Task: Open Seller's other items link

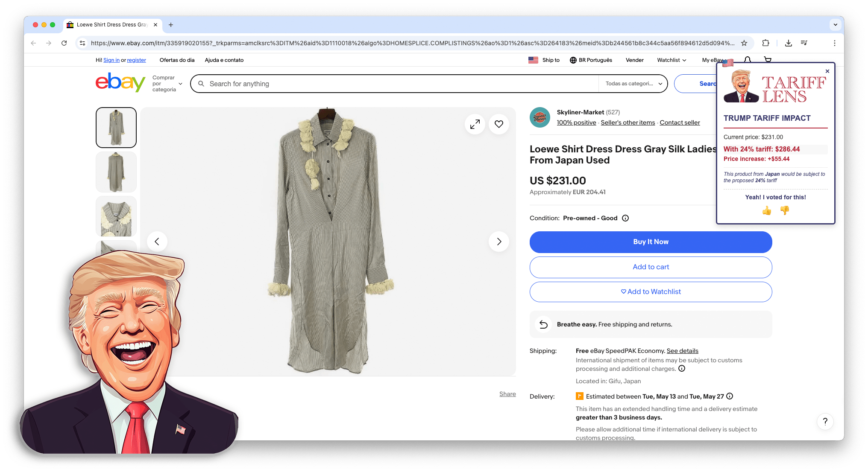Action: [x=628, y=122]
